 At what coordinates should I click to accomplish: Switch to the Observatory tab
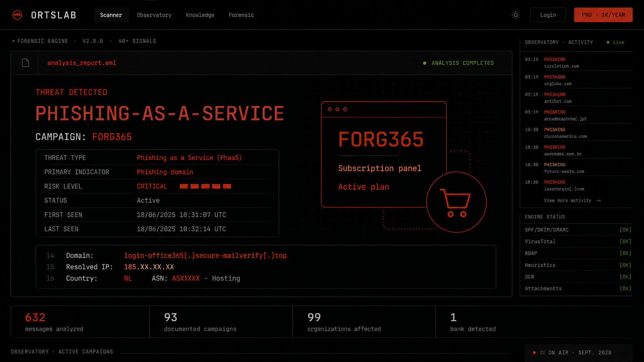(154, 15)
